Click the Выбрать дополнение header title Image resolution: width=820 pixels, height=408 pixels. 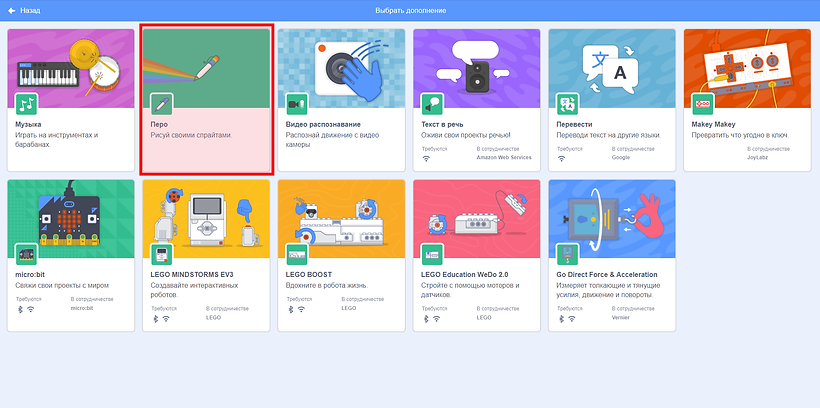point(411,10)
